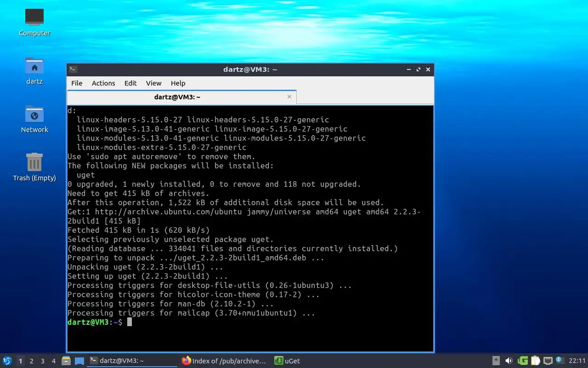Close the dartz@VM3 terminal tab
Viewport: 588px width, 368px height.
point(289,97)
